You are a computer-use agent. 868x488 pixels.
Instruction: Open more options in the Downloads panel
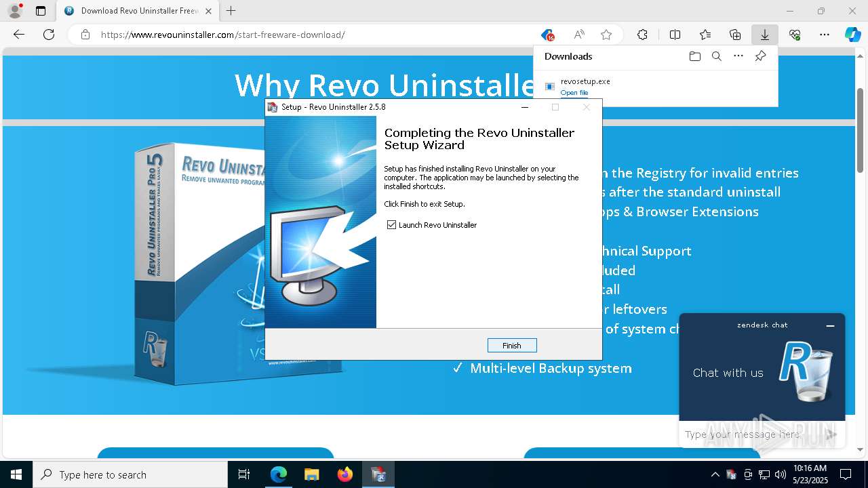tap(738, 56)
